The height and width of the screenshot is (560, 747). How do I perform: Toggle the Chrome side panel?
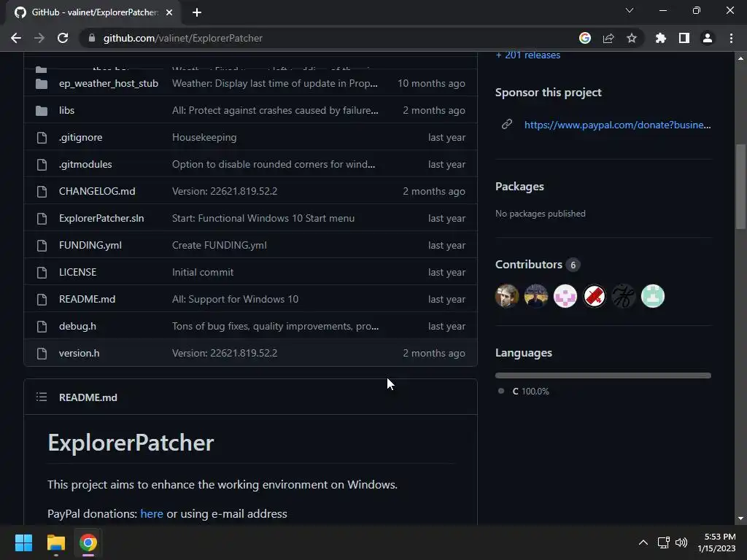[x=684, y=38]
